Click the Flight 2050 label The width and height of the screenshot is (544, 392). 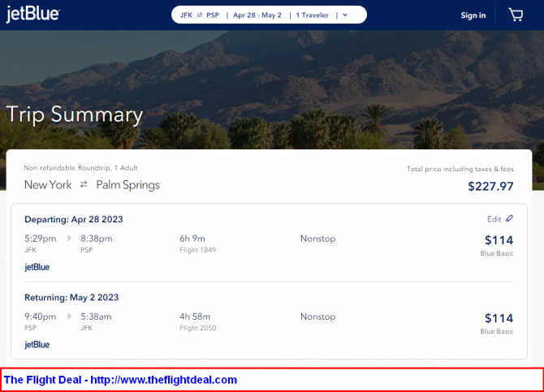(x=198, y=328)
